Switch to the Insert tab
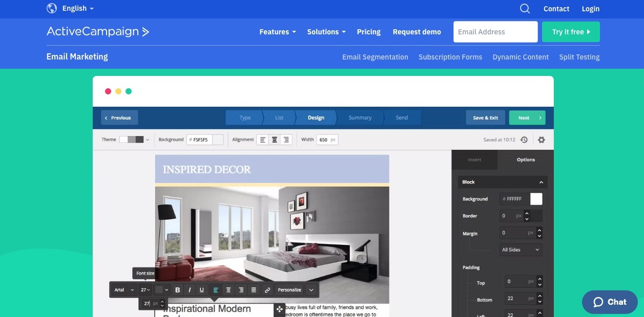This screenshot has height=317, width=644. [x=474, y=160]
